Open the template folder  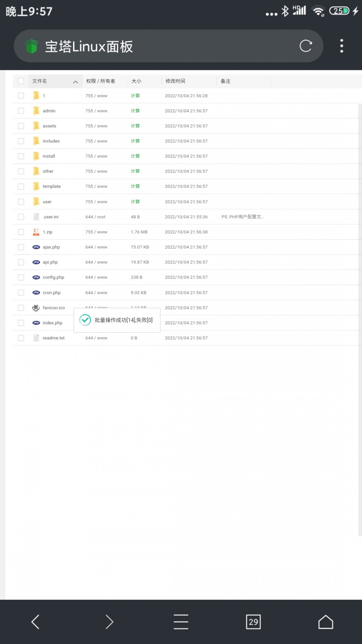(51, 186)
